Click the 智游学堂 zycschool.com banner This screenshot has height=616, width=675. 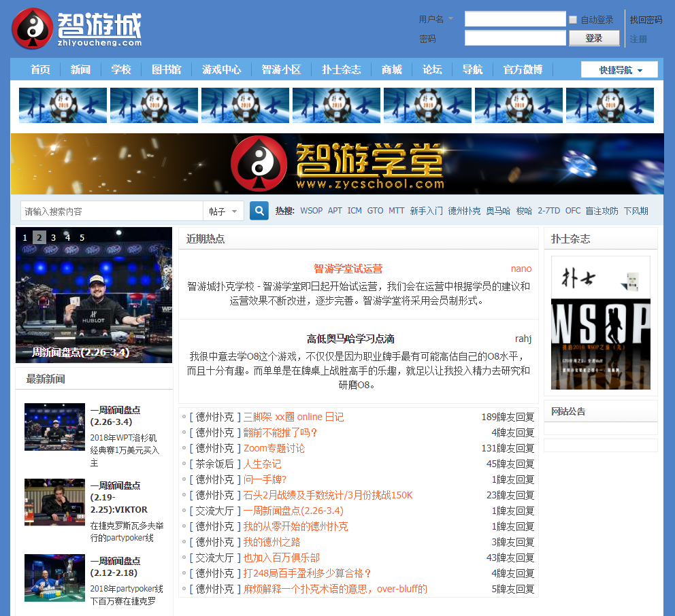tap(337, 164)
